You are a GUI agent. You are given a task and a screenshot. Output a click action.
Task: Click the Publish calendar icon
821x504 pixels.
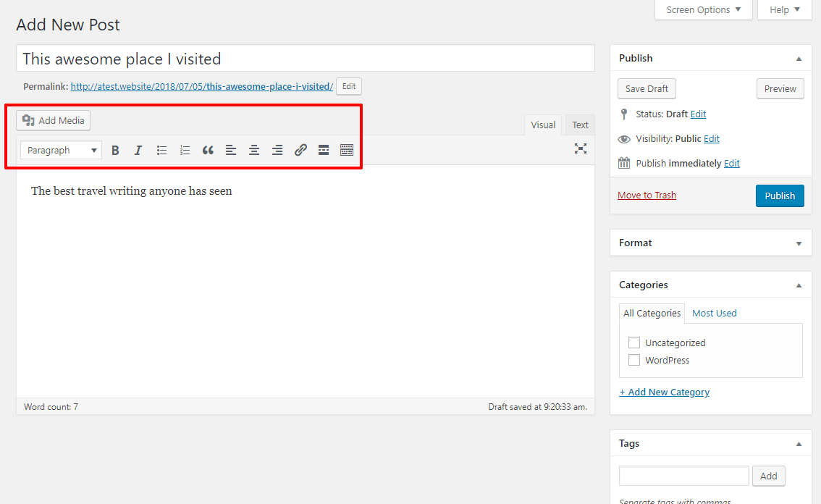coord(623,163)
